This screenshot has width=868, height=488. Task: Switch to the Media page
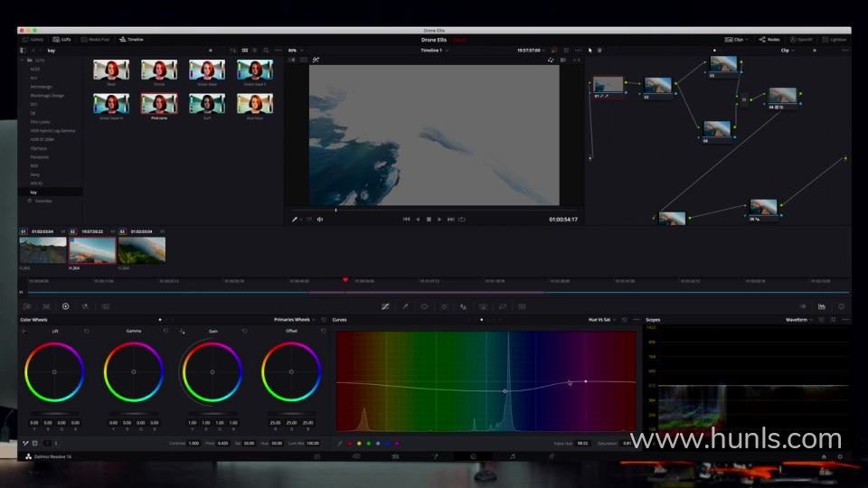(x=317, y=457)
